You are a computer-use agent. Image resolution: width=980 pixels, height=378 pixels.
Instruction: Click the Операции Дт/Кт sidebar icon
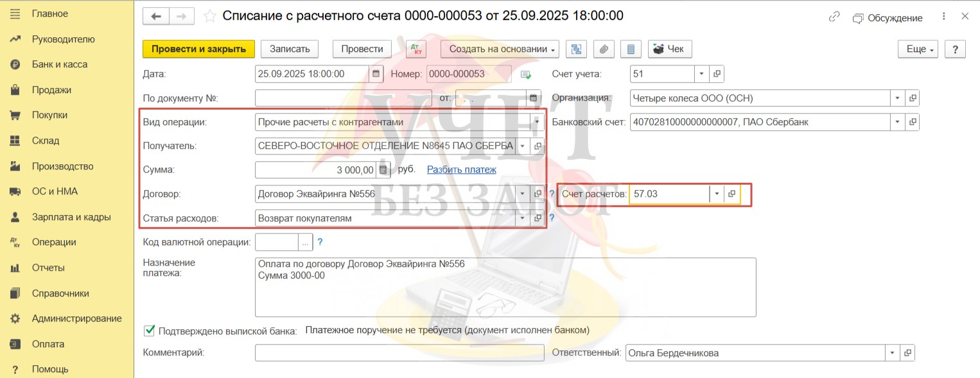[15, 242]
